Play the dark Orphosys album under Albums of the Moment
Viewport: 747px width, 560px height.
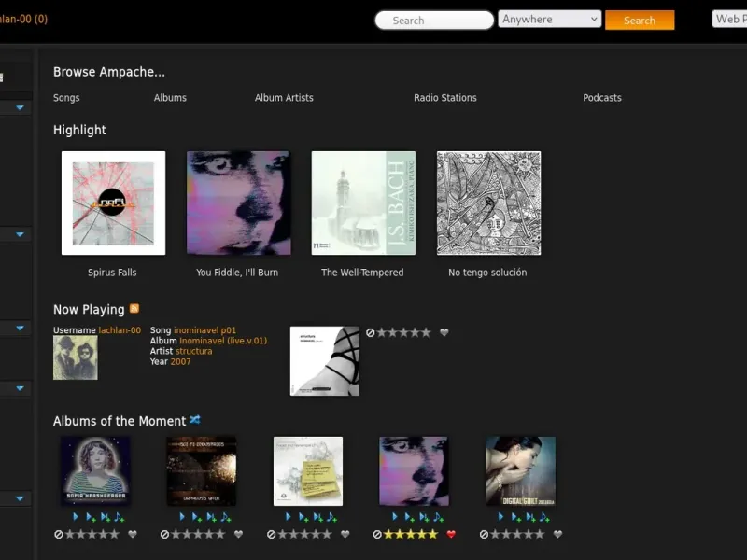pyautogui.click(x=181, y=517)
